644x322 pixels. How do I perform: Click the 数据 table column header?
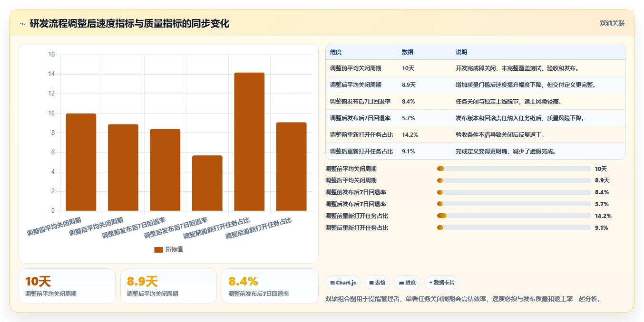408,52
